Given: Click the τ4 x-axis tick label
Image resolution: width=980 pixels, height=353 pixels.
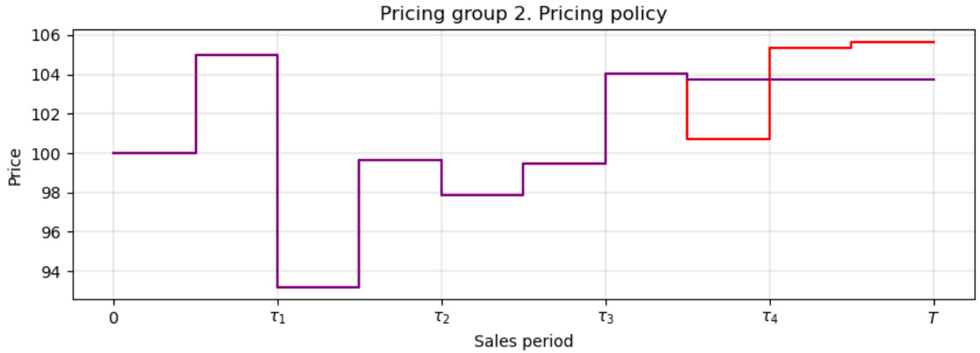Looking at the screenshot, I should [769, 317].
